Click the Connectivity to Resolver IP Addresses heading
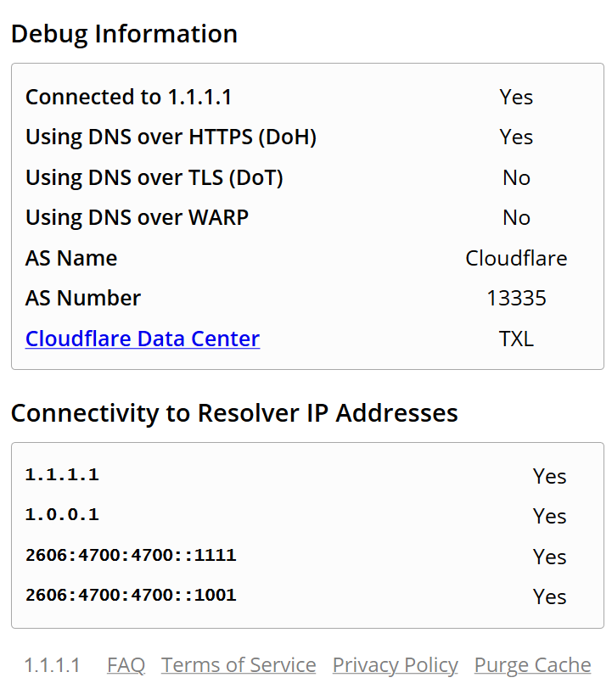 point(234,413)
